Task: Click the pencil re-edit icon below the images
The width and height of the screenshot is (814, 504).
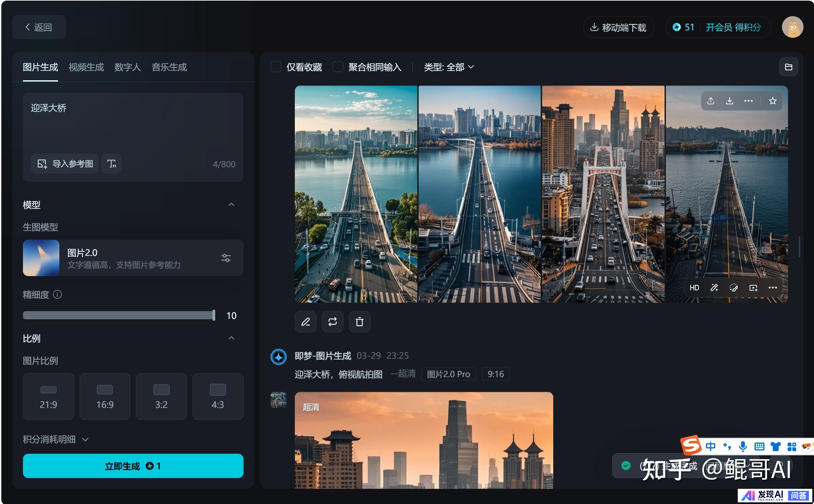Action: 306,322
